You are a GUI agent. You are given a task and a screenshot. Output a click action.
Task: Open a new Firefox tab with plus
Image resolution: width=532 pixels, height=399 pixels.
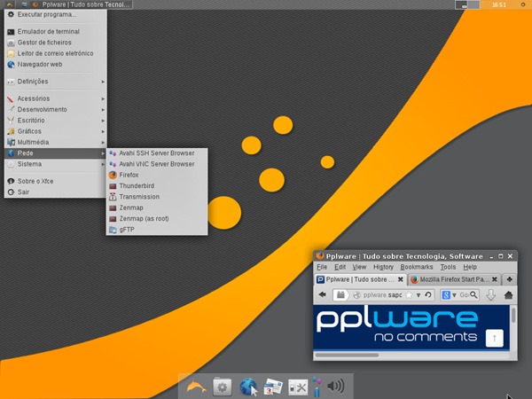(509, 279)
